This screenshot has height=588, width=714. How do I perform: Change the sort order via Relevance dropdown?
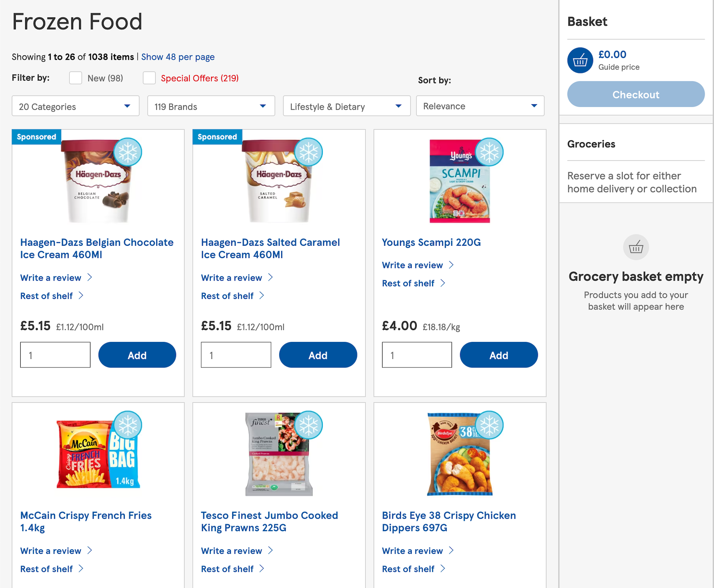(x=480, y=106)
